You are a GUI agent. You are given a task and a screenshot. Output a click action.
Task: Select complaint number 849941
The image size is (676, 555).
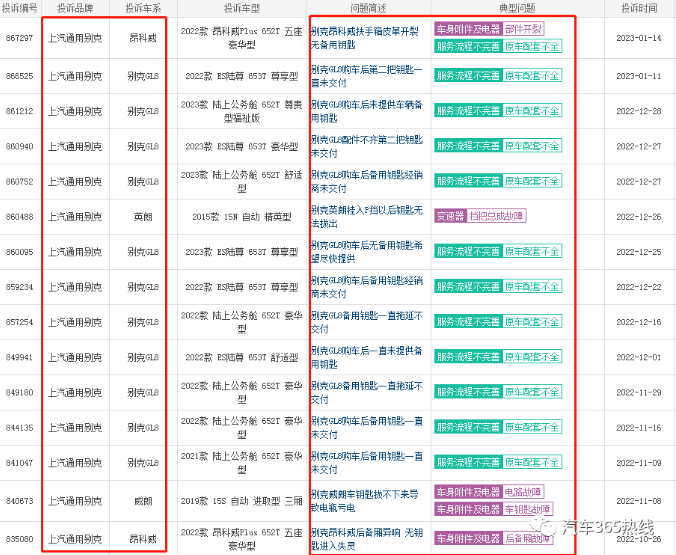pyautogui.click(x=19, y=357)
